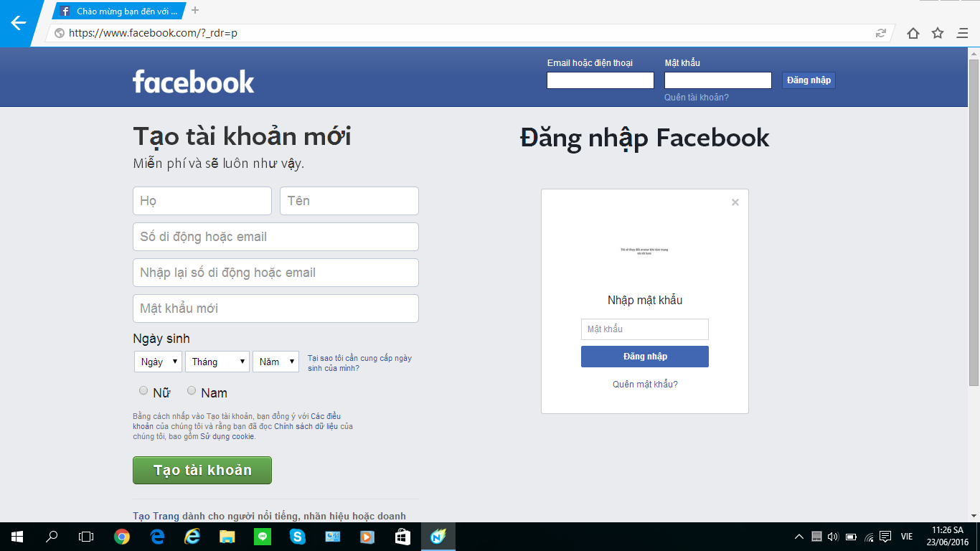
Task: Reload page using the refresh icon
Action: pyautogui.click(x=880, y=33)
